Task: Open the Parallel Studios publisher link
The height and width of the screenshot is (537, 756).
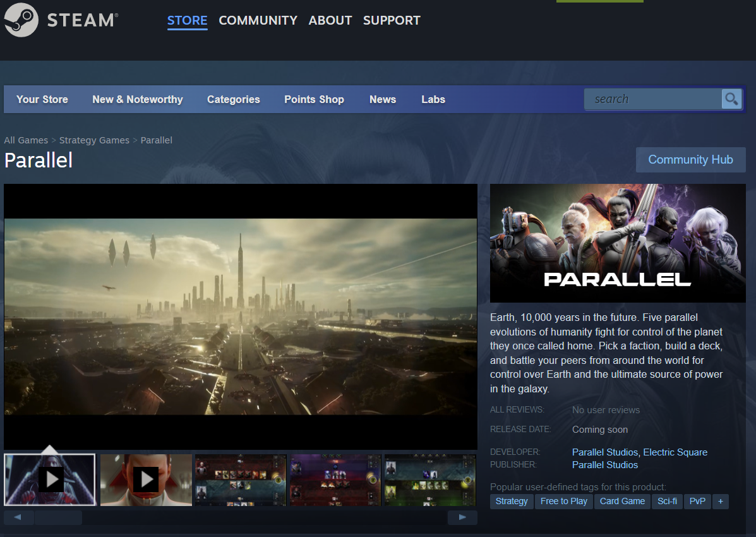Action: (604, 464)
